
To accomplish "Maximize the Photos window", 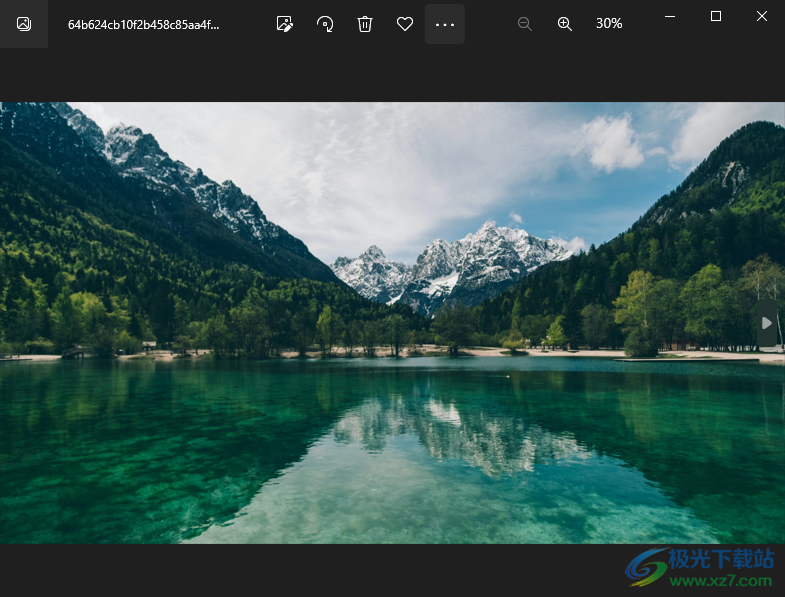I will 716,16.
